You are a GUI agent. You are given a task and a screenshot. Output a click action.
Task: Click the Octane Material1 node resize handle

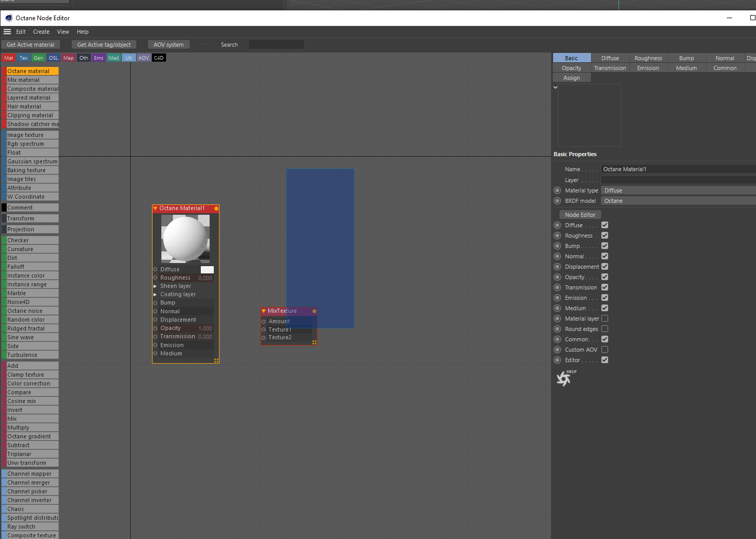(x=216, y=361)
